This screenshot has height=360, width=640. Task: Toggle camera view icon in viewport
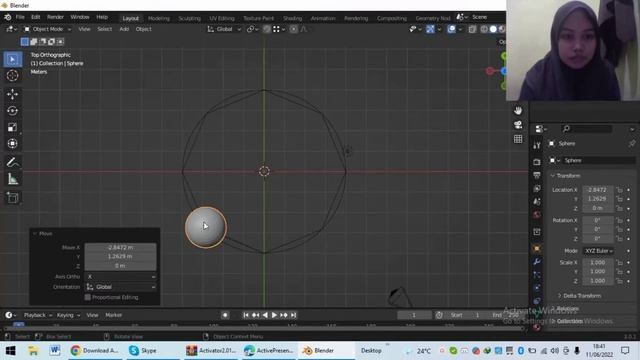[518, 124]
